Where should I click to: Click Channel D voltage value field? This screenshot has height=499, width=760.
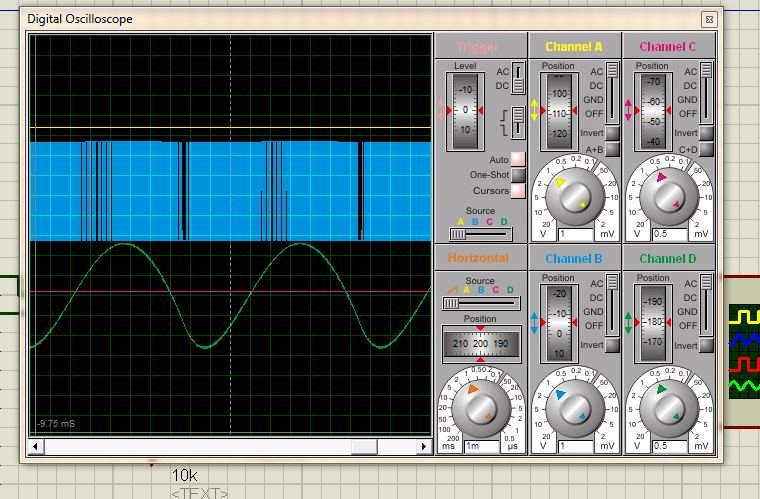pyautogui.click(x=669, y=446)
